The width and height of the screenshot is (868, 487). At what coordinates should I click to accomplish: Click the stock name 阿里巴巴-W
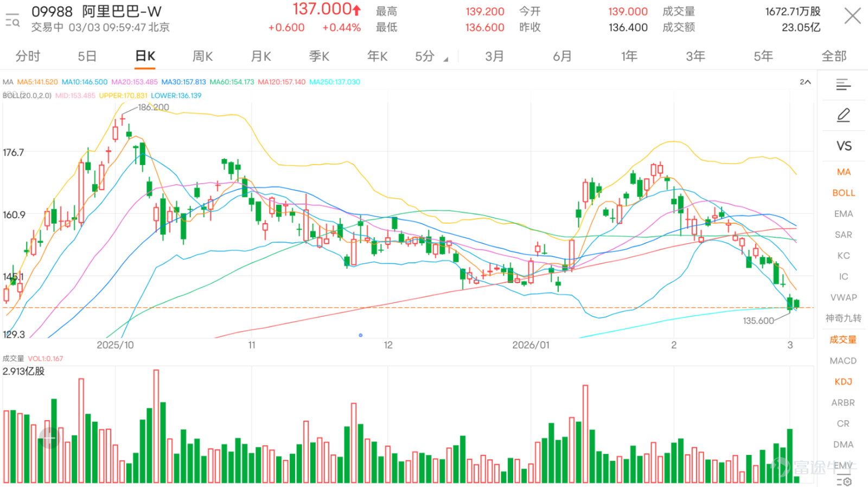[x=122, y=11]
